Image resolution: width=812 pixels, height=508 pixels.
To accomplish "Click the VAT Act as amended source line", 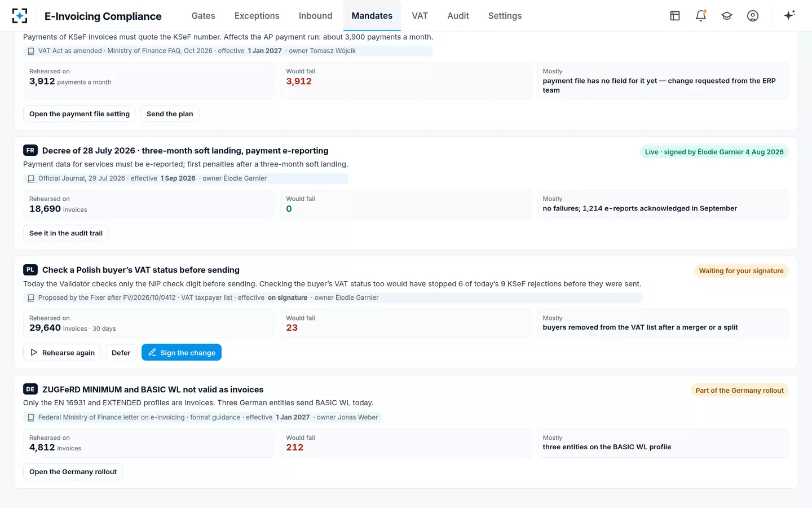I will pyautogui.click(x=228, y=51).
